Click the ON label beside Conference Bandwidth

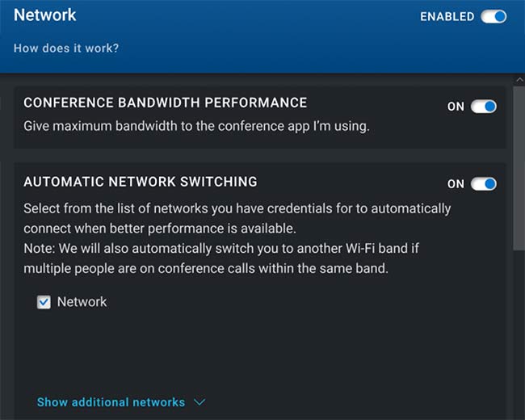point(456,107)
